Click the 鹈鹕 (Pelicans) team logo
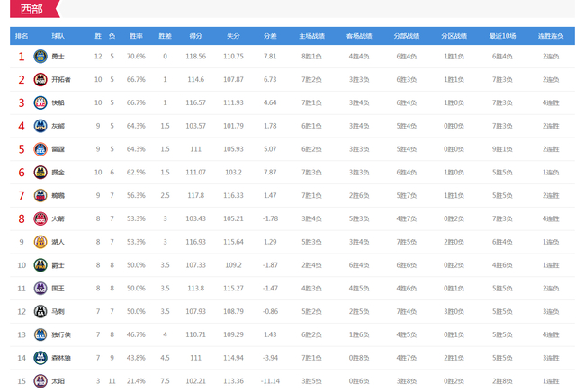 (40, 196)
